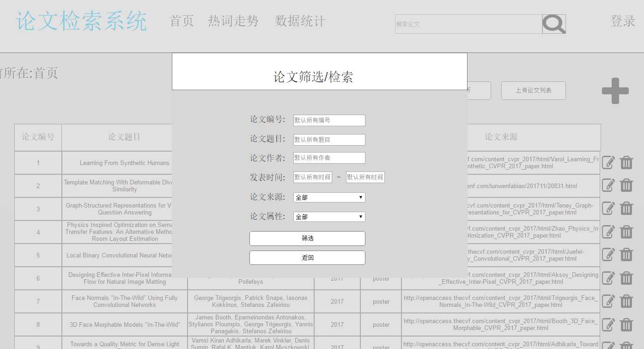This screenshot has width=644, height=349.
Task: Edit paper row 2 pencil icon
Action: 608,185
